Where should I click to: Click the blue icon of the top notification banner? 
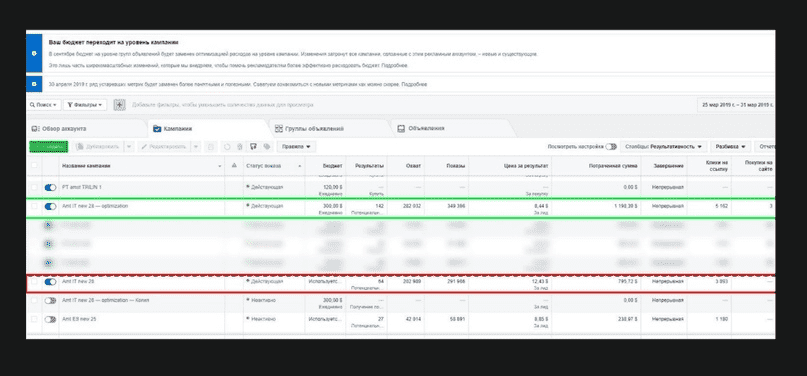34,53
